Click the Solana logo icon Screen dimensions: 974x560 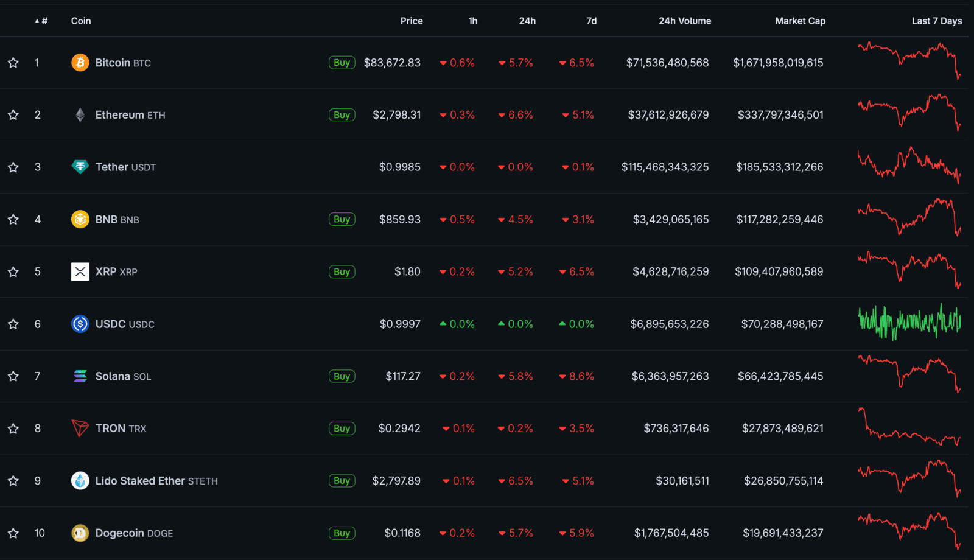(x=80, y=376)
